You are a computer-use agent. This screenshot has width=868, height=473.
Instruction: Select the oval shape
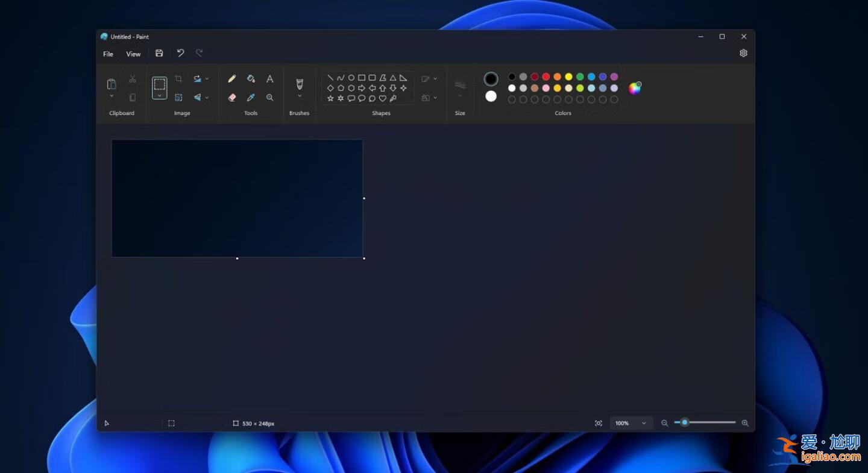click(351, 78)
